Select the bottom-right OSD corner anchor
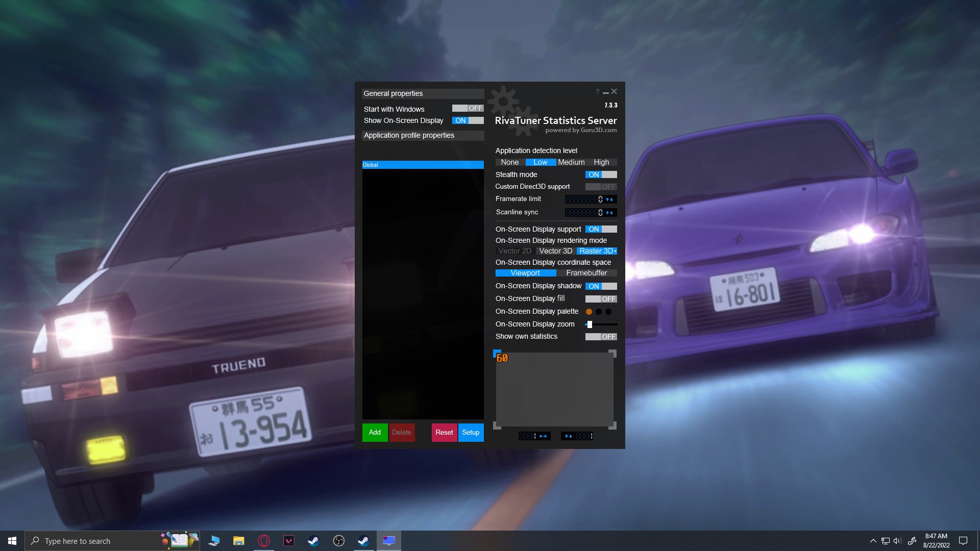Screen dimensions: 980x551 point(612,425)
